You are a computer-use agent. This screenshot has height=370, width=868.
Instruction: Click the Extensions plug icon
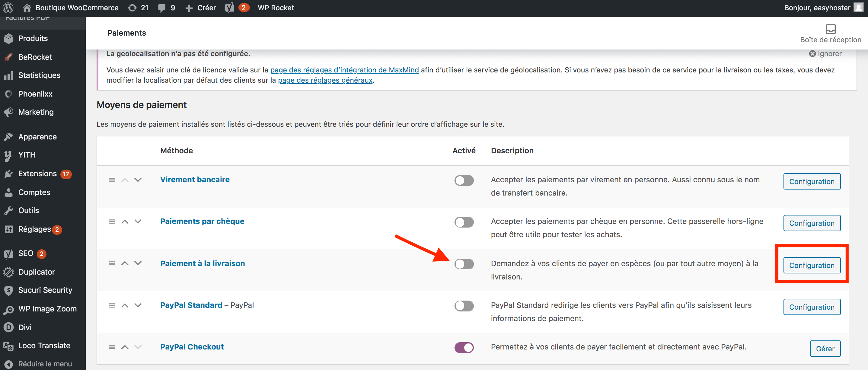point(9,174)
